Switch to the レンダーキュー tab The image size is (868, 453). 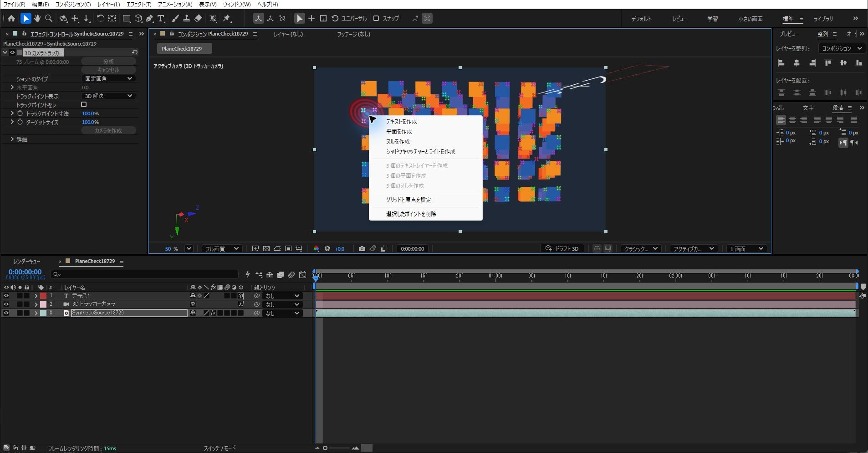pyautogui.click(x=26, y=261)
